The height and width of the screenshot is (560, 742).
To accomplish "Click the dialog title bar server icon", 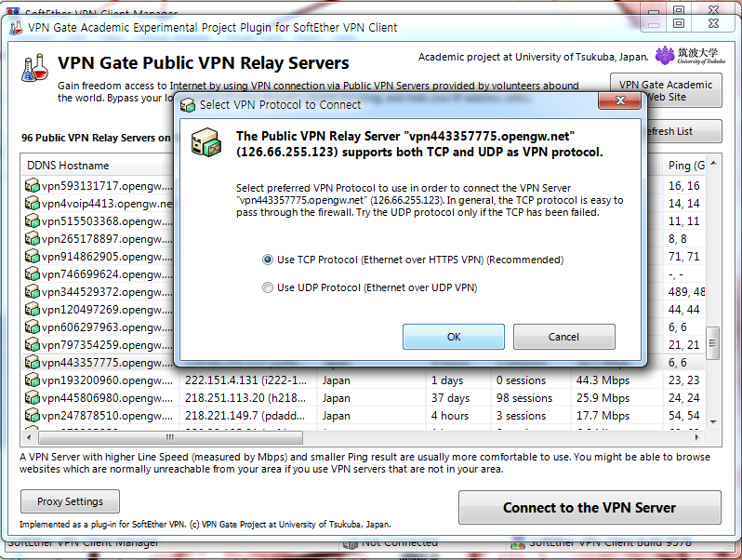I will [188, 104].
